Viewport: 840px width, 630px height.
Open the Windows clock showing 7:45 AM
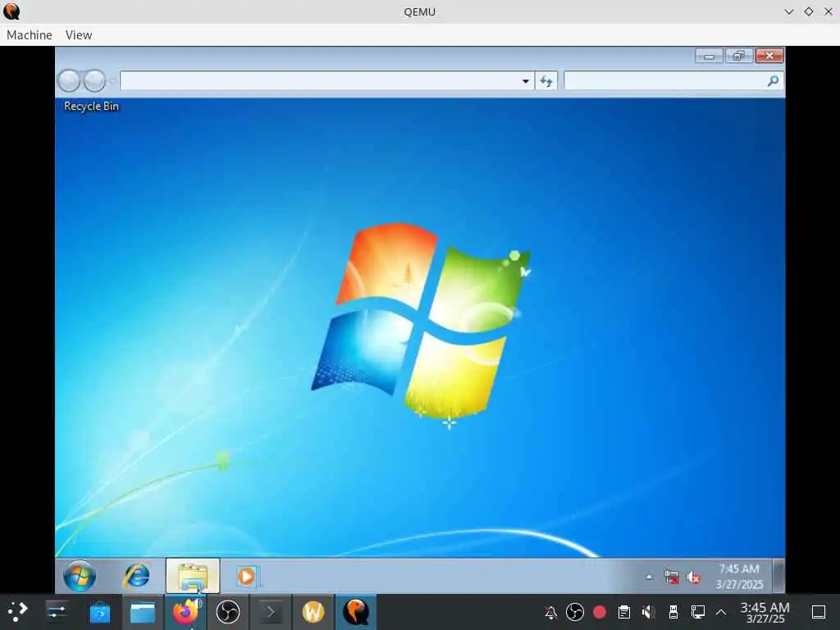739,577
